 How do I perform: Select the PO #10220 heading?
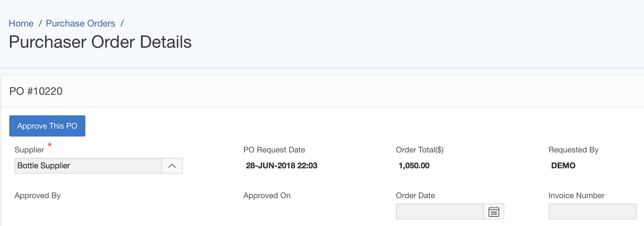point(36,91)
